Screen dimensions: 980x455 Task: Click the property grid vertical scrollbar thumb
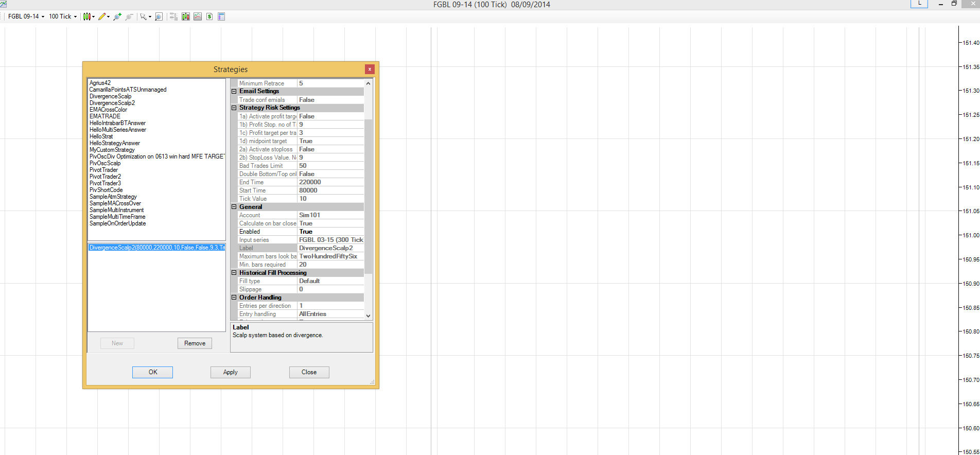point(368,197)
